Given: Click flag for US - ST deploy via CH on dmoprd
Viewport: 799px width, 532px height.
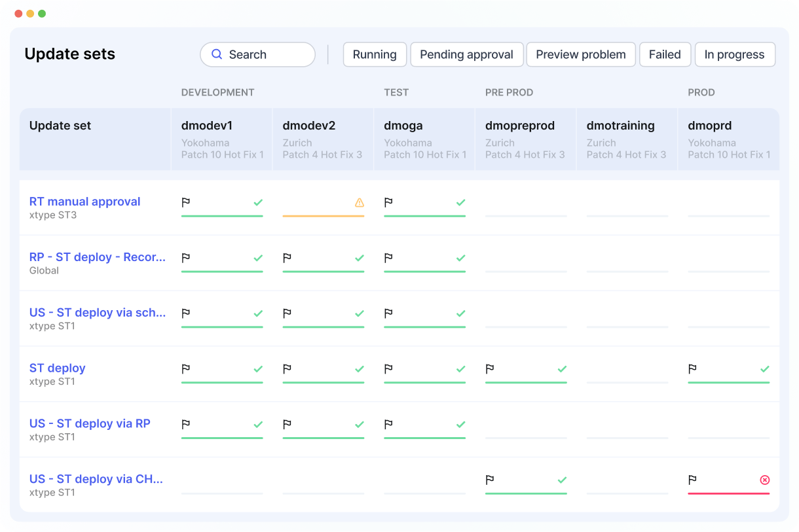Looking at the screenshot, I should click(692, 480).
